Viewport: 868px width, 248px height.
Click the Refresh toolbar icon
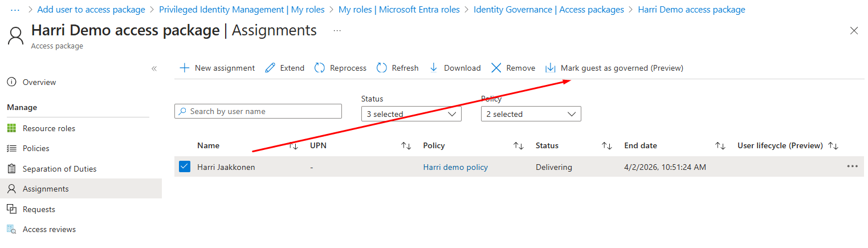382,68
